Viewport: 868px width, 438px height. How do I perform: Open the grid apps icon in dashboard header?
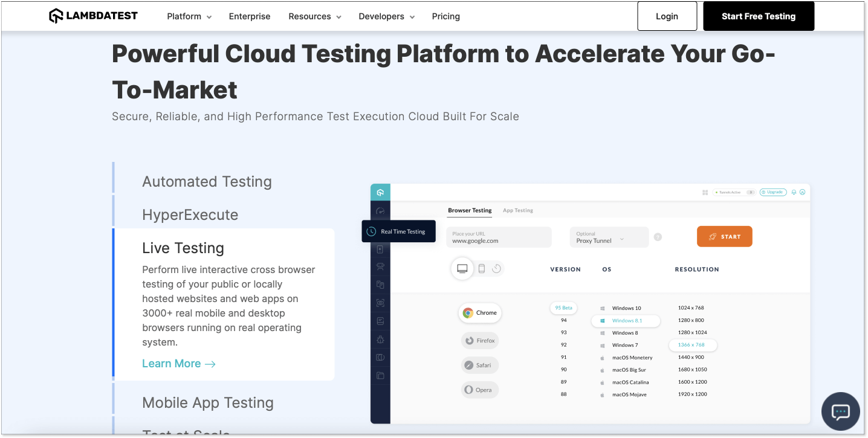point(705,192)
